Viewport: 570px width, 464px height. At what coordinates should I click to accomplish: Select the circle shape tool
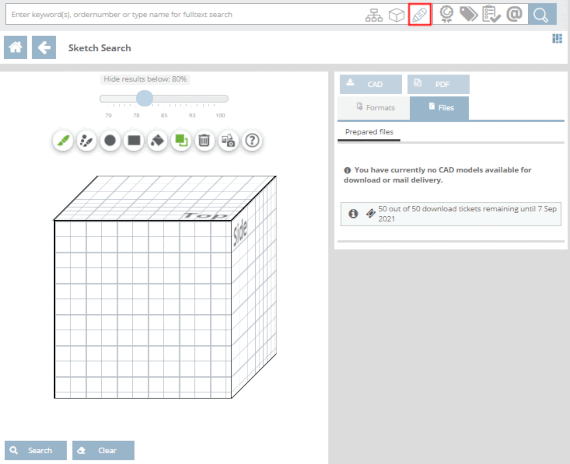coord(110,141)
